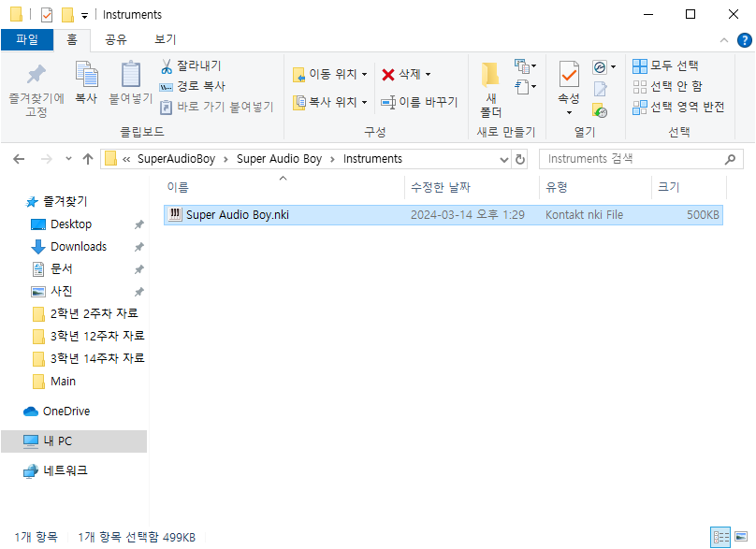756x549 pixels.
Task: Cut with the 잘라내기 scissors icon
Action: click(x=167, y=66)
